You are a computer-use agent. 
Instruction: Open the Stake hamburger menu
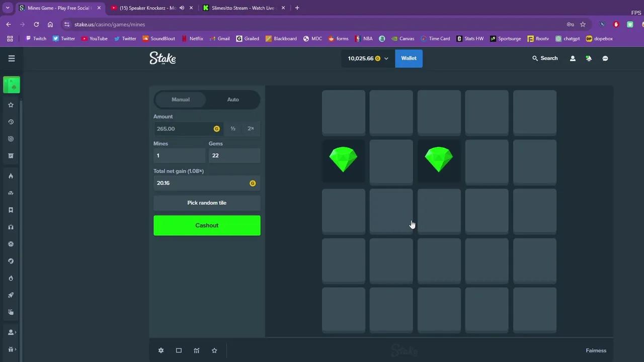pyautogui.click(x=11, y=58)
